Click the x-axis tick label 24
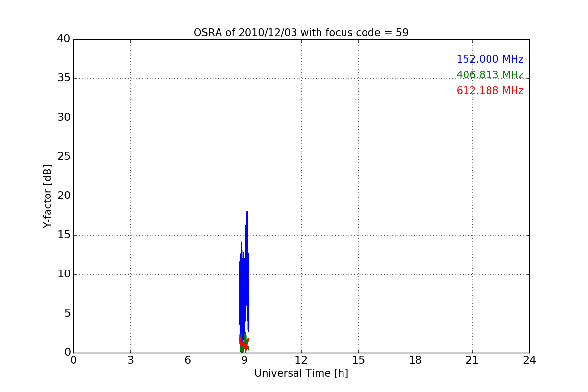The image size is (588, 392). coord(529,360)
